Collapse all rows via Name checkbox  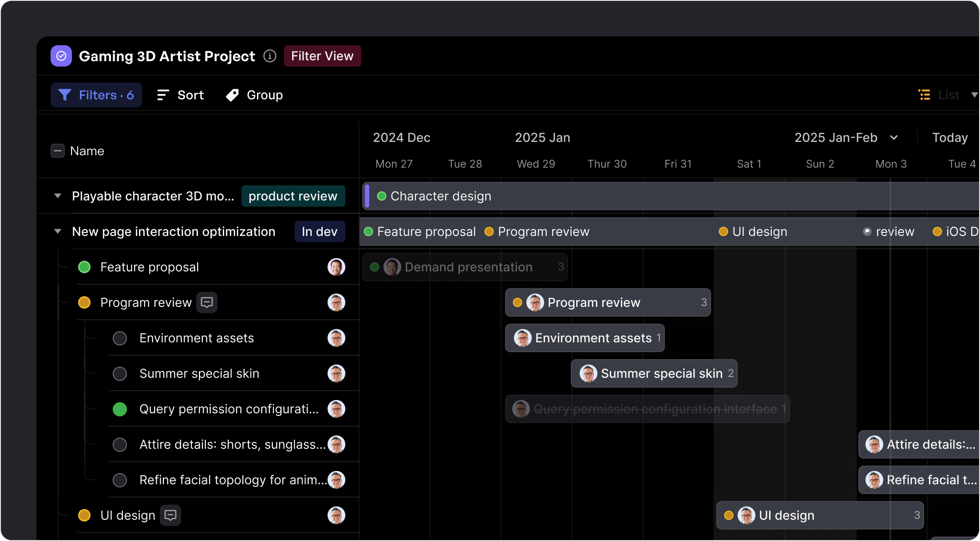tap(58, 151)
